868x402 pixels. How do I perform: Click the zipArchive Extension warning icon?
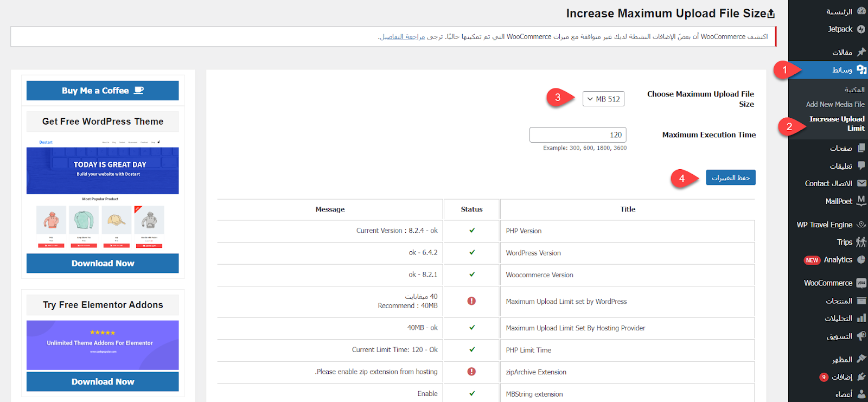(471, 372)
